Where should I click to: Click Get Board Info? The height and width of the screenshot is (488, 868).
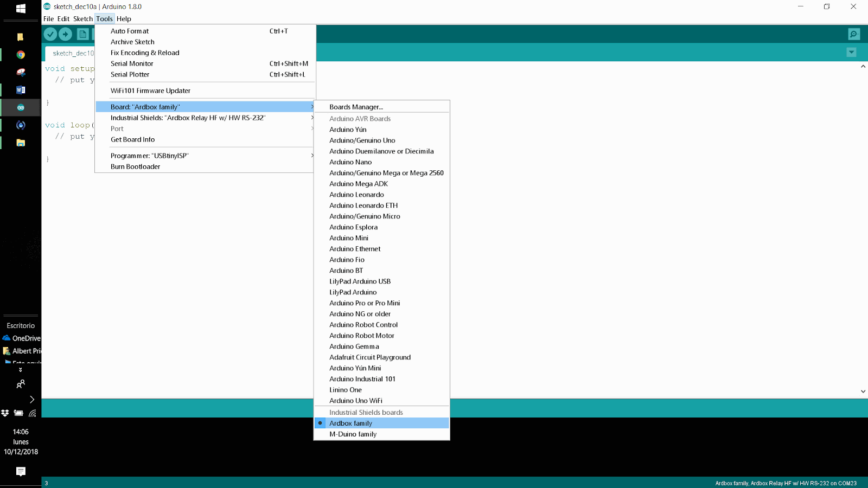[x=205, y=139]
